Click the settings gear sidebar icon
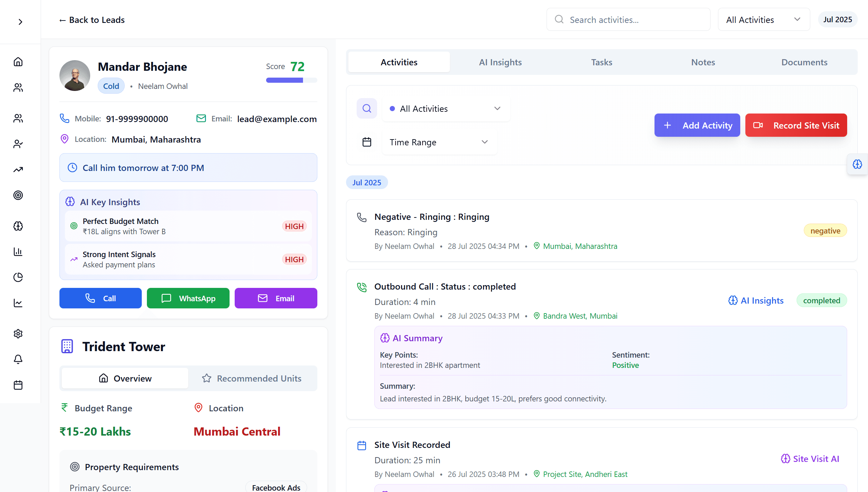Image resolution: width=868 pixels, height=492 pixels. 18,334
